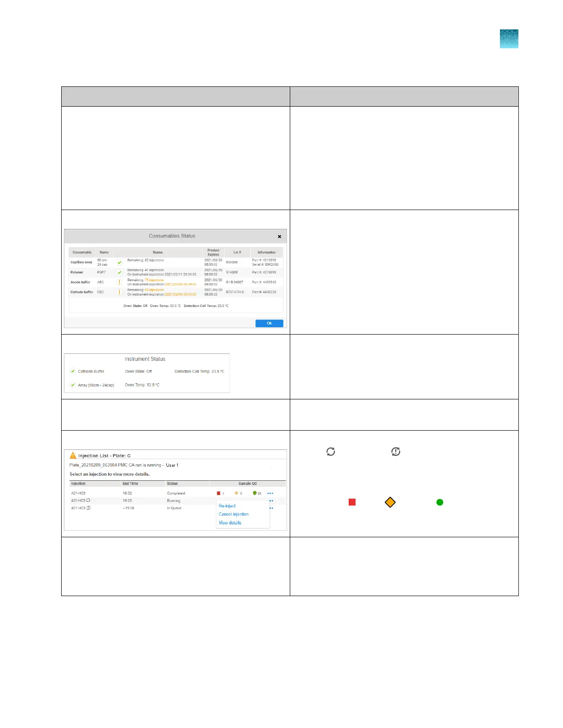Click Oven Temp 53.5 °C in Instrument Status
Image resolution: width=563 pixels, height=728 pixels.
142,385
